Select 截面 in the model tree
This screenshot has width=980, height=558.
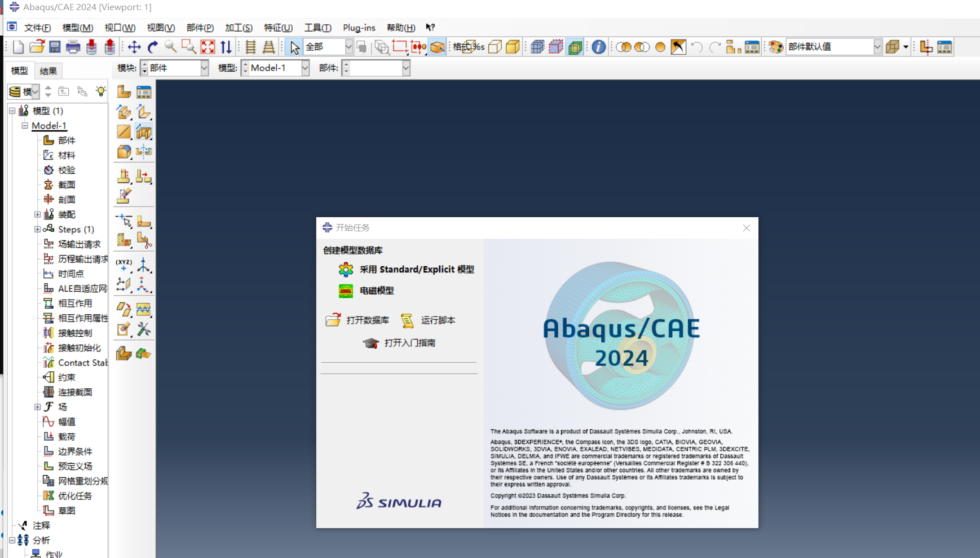(67, 185)
